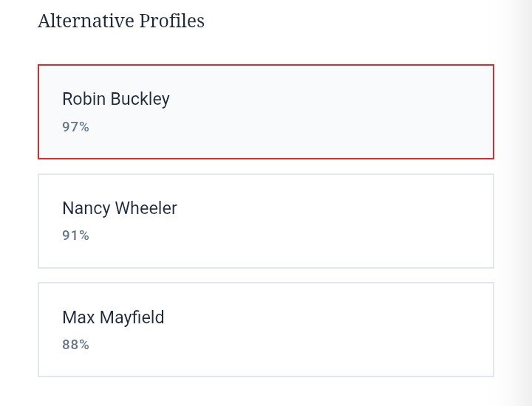Click the Nancy Wheeler name label
Image resolution: width=532 pixels, height=406 pixels.
(x=120, y=208)
